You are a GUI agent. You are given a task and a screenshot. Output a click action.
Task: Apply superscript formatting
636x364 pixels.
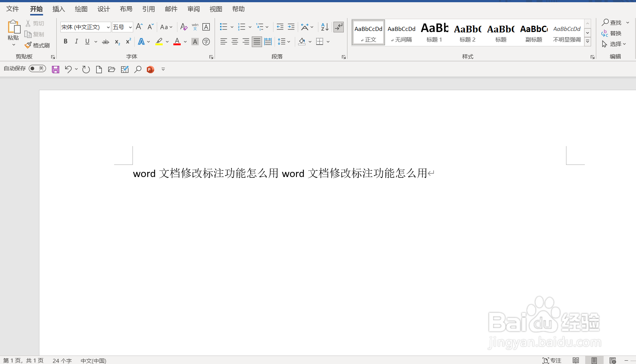click(128, 42)
